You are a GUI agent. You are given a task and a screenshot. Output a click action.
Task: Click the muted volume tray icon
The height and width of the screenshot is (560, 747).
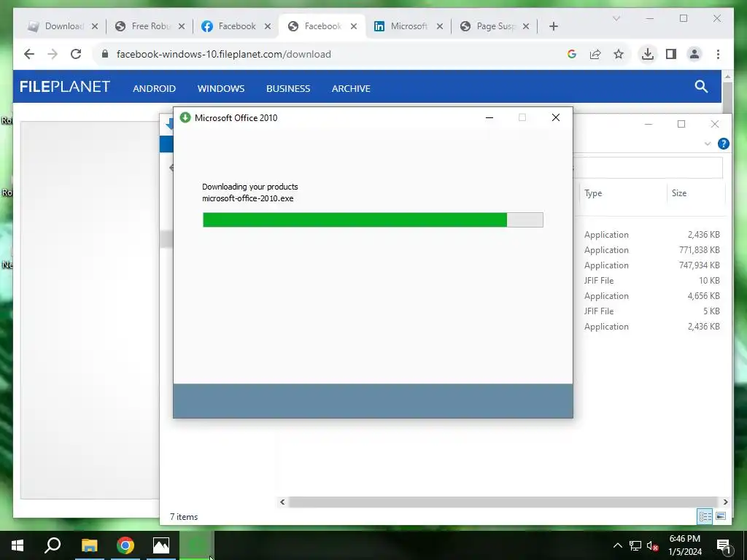[x=653, y=545]
